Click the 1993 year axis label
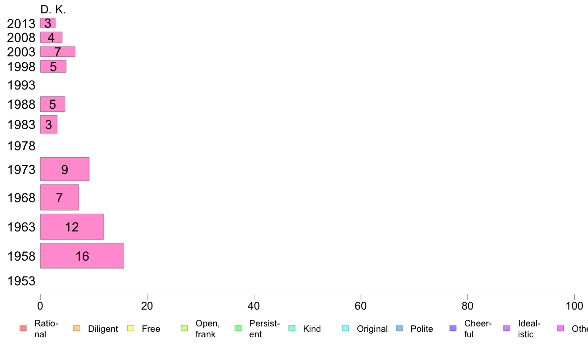 click(x=21, y=86)
